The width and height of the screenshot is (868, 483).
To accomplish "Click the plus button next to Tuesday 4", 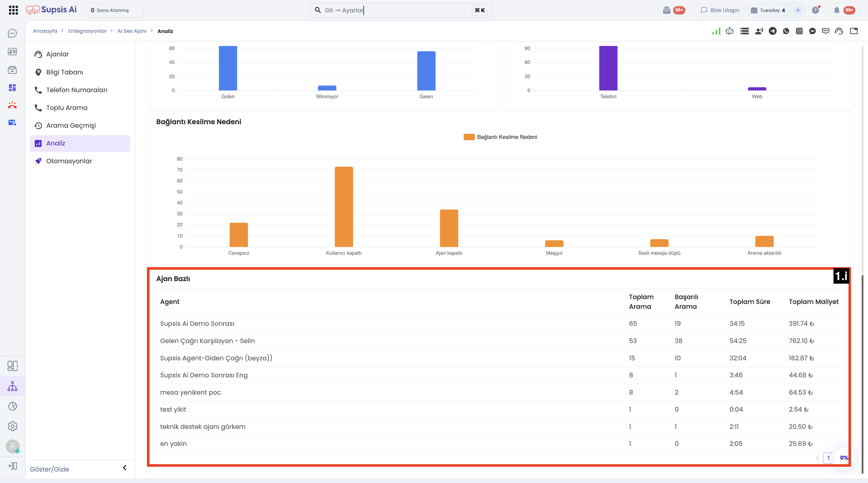I will [x=798, y=10].
